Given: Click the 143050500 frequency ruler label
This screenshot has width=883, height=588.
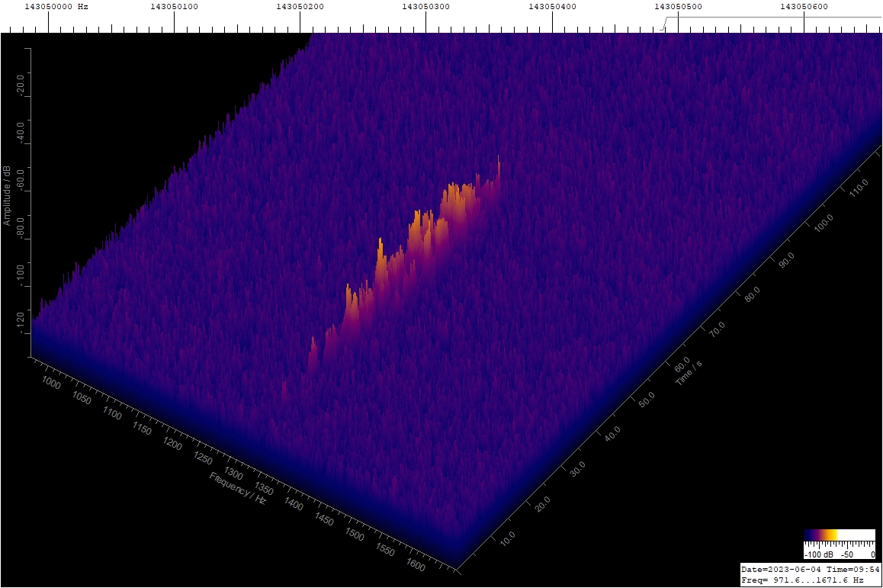Looking at the screenshot, I should point(678,7).
